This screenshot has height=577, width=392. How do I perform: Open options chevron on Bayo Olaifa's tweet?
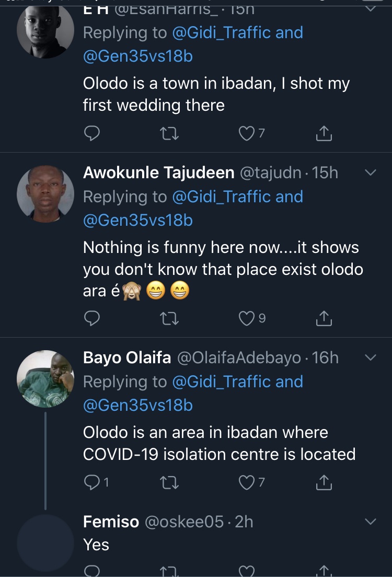pyautogui.click(x=370, y=358)
